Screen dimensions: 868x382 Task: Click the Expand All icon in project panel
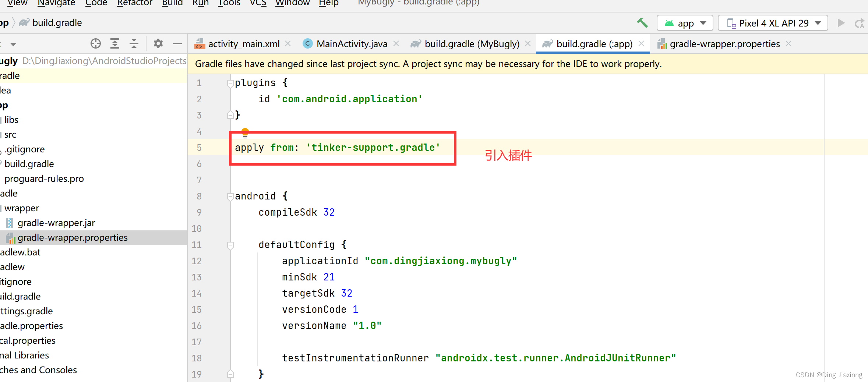point(115,43)
